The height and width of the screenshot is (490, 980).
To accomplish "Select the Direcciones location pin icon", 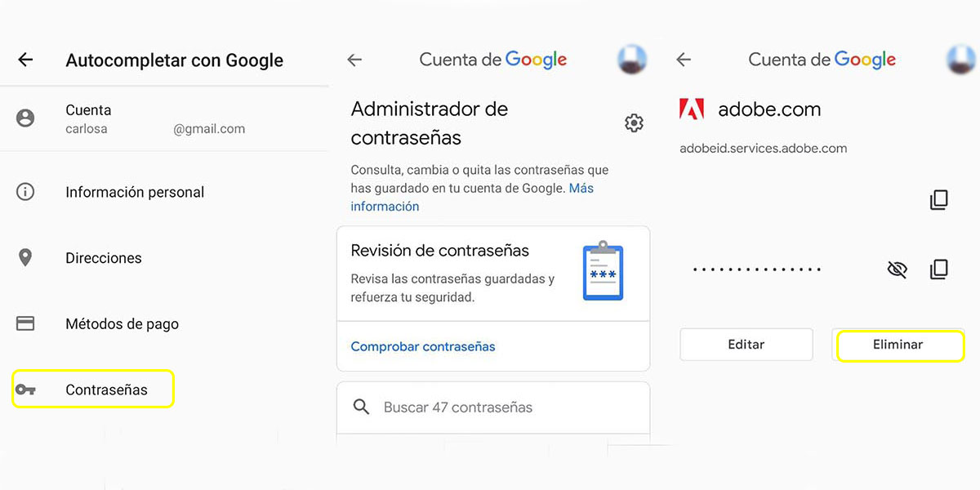I will (25, 257).
